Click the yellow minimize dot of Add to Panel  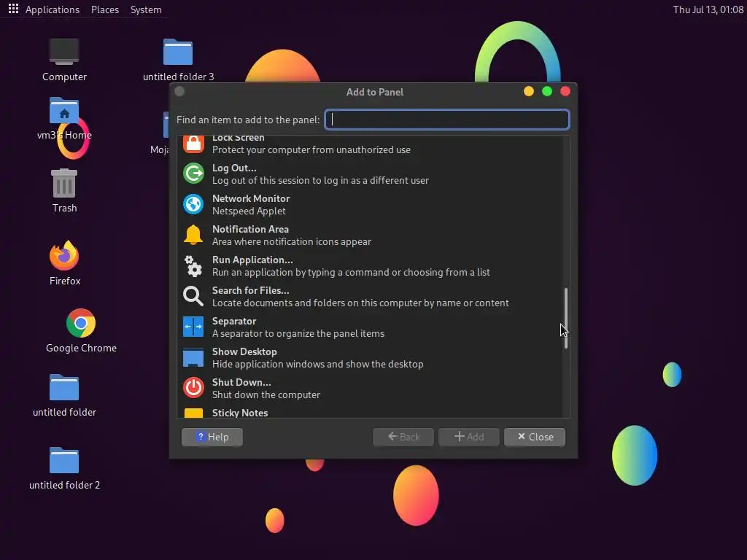[529, 91]
